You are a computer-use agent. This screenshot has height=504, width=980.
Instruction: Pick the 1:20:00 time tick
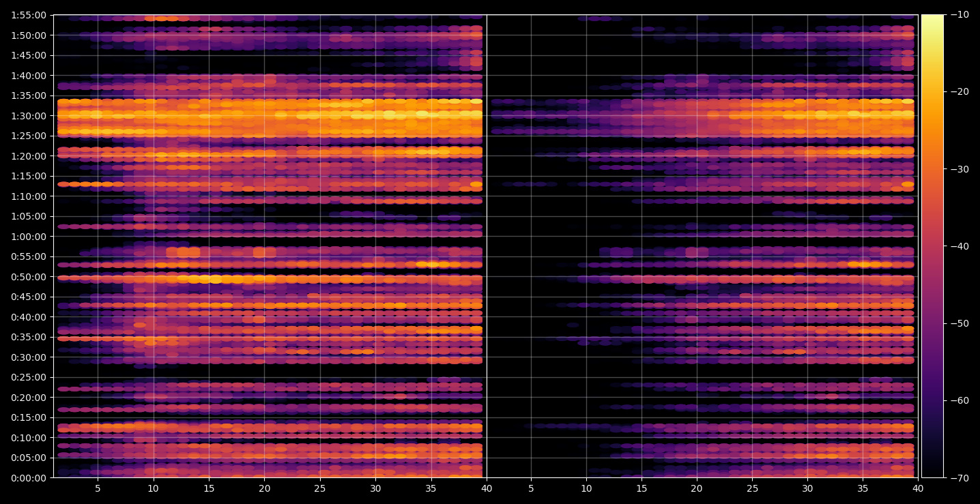[29, 156]
